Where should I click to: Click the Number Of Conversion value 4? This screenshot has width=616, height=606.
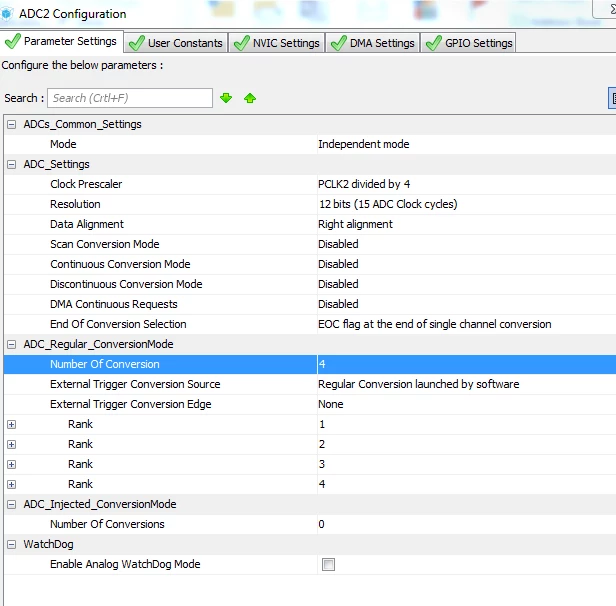point(322,364)
